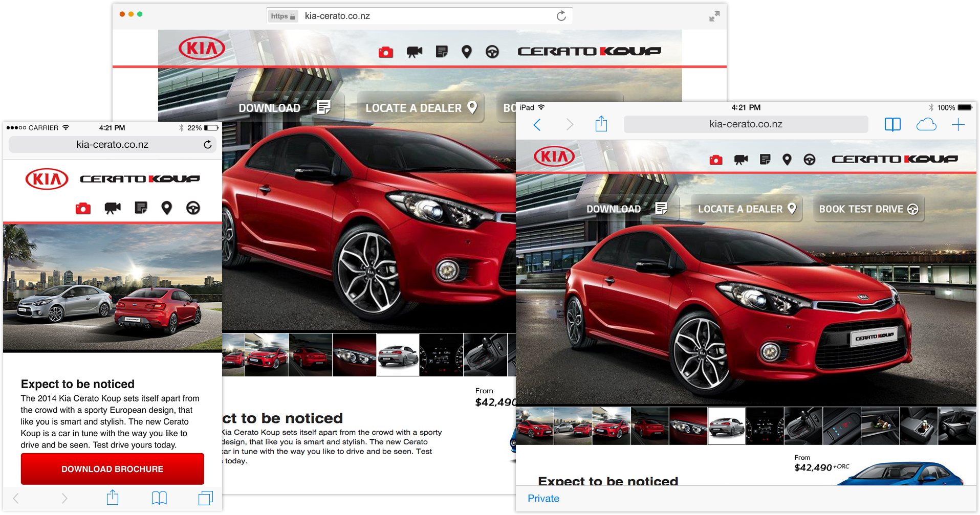This screenshot has height=515, width=980.
Task: Add a new tab with iPad plus icon
Action: click(958, 125)
